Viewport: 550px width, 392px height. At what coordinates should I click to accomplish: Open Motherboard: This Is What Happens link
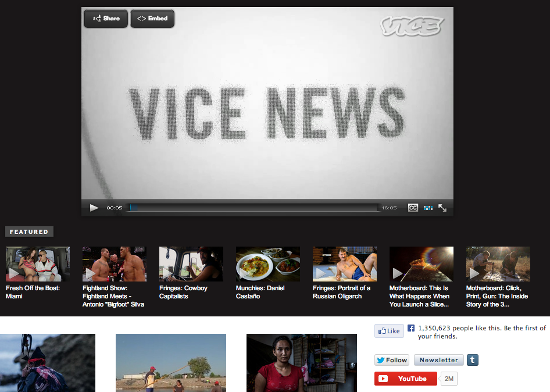419,296
